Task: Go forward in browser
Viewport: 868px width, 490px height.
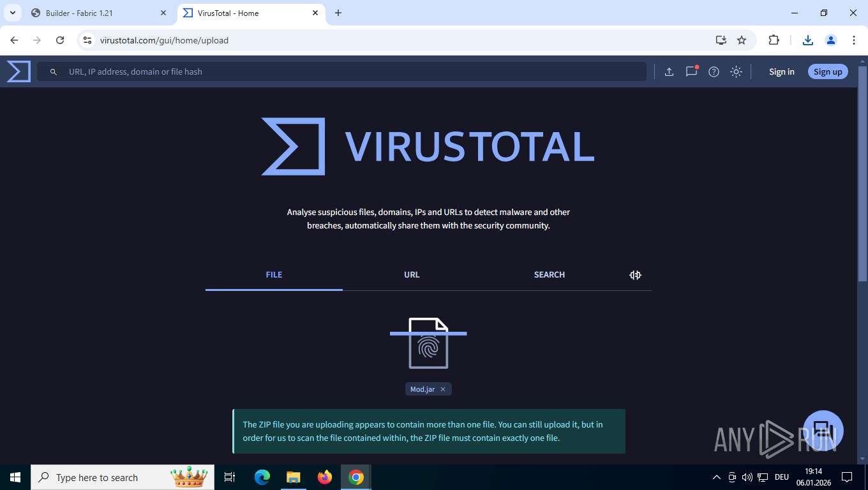Action: point(37,40)
